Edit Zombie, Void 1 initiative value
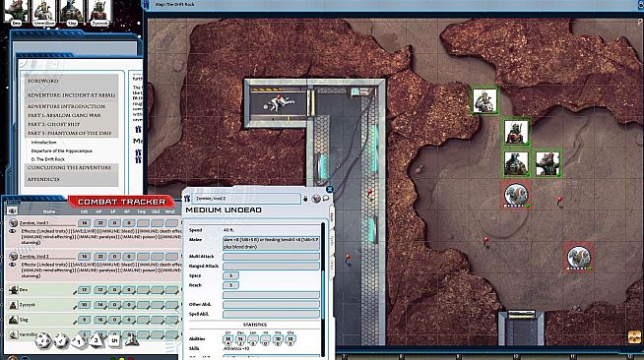This screenshot has width=644, height=360. 85,222
